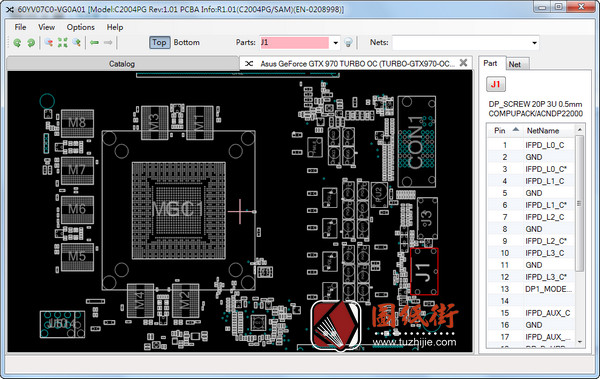This screenshot has height=379, width=600.
Task: Select pin 4 row IFPD_L1_C
Action: (x=531, y=181)
